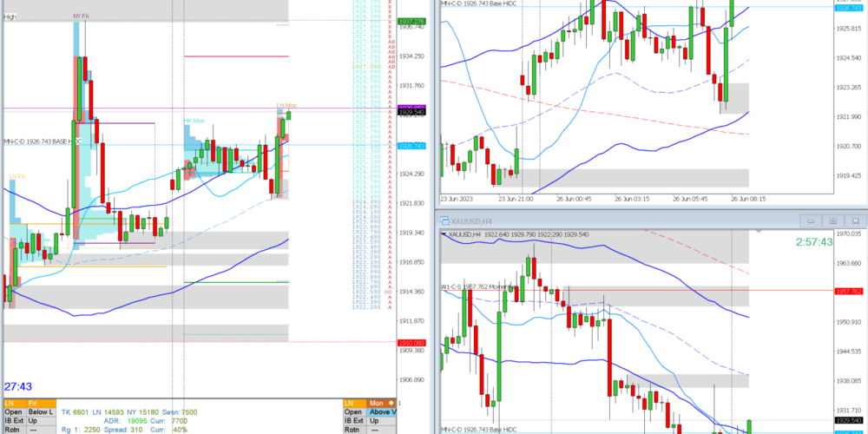Click the Rg 1: 2250 value
868x434 pixels.
pyautogui.click(x=81, y=431)
